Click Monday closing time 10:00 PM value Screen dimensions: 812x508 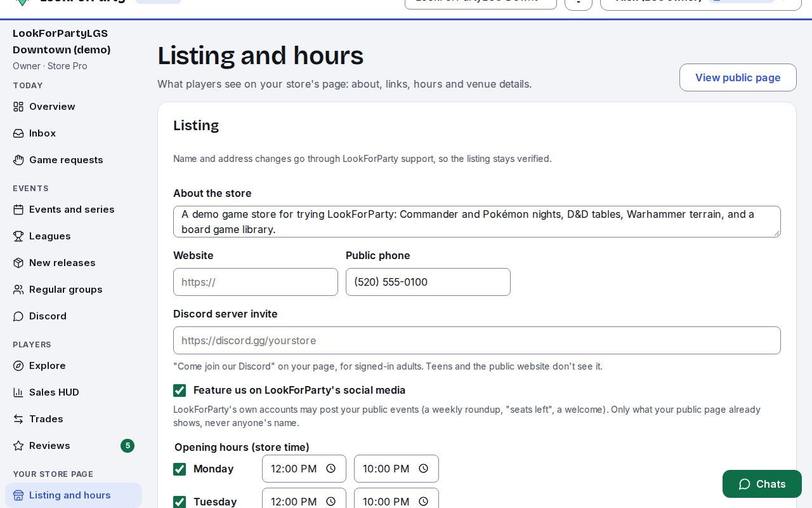(x=386, y=469)
